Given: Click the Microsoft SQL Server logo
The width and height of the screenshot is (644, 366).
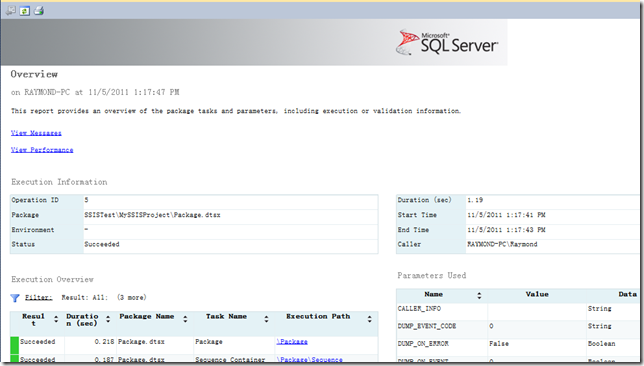Looking at the screenshot, I should tap(447, 42).
